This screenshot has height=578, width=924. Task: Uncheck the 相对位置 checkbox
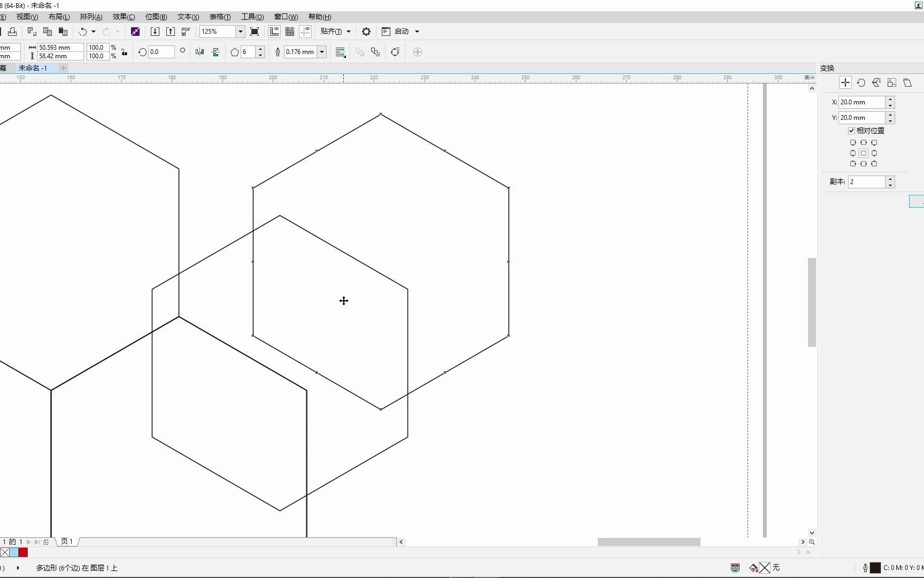tap(851, 131)
